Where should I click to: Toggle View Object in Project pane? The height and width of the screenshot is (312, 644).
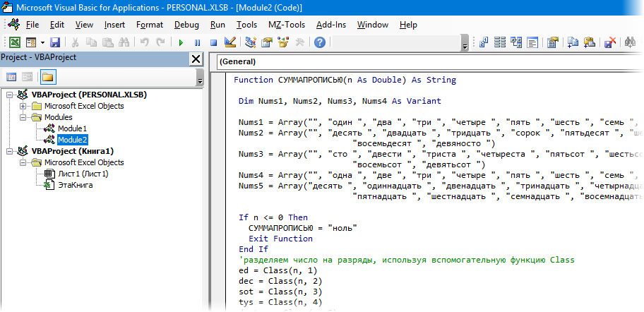click(x=27, y=77)
